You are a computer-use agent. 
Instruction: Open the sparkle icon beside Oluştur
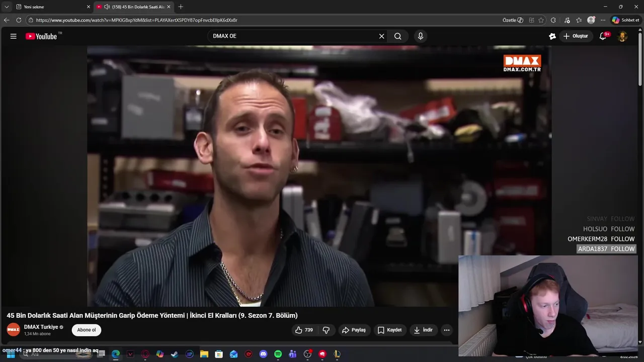[552, 36]
